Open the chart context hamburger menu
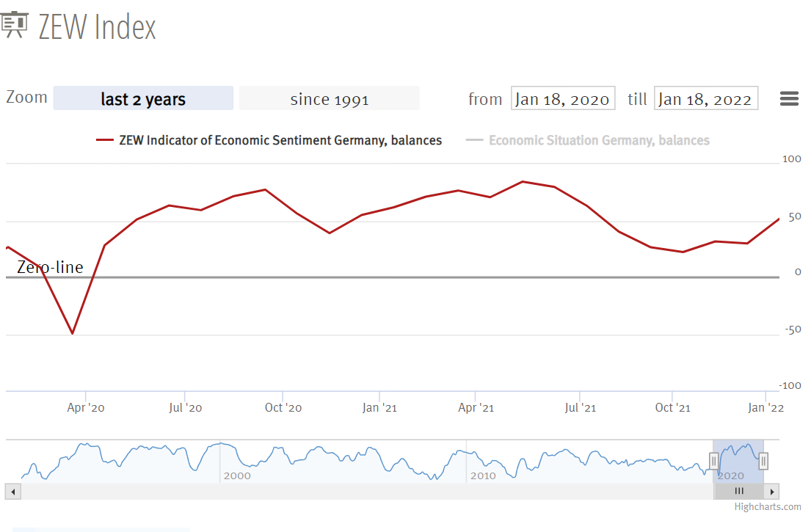811x532 pixels. [789, 99]
